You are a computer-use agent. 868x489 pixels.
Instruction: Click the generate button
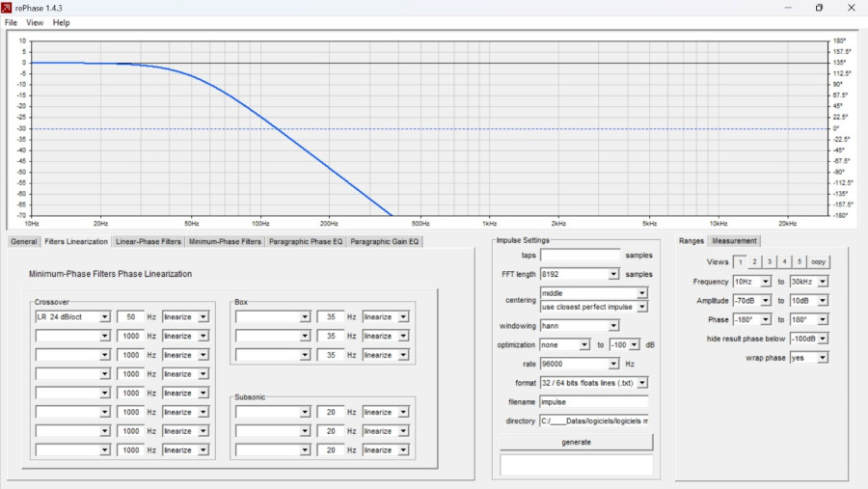click(x=577, y=442)
